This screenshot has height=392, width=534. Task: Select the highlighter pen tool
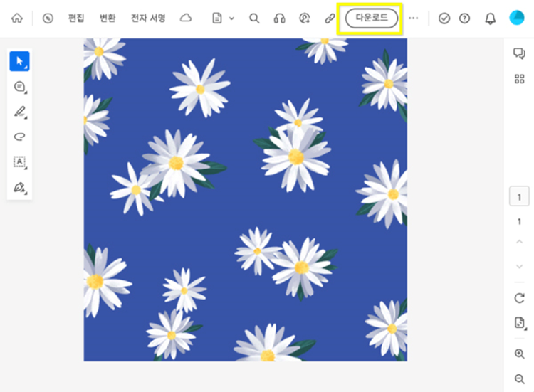(20, 112)
